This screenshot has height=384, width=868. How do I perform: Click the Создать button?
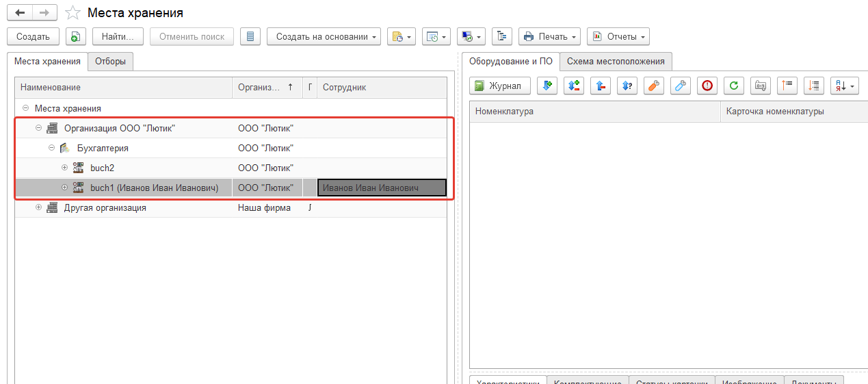click(33, 37)
